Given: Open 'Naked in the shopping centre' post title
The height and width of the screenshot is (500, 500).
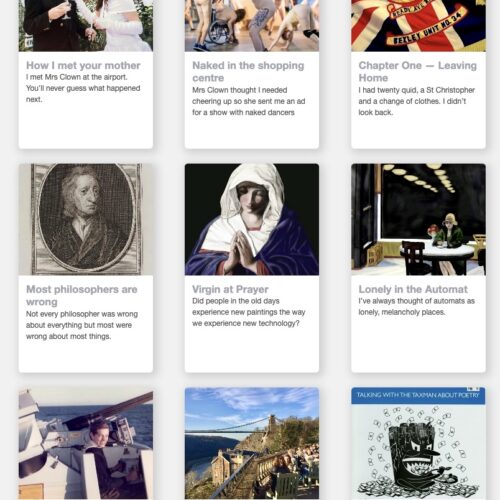Looking at the screenshot, I should (248, 71).
